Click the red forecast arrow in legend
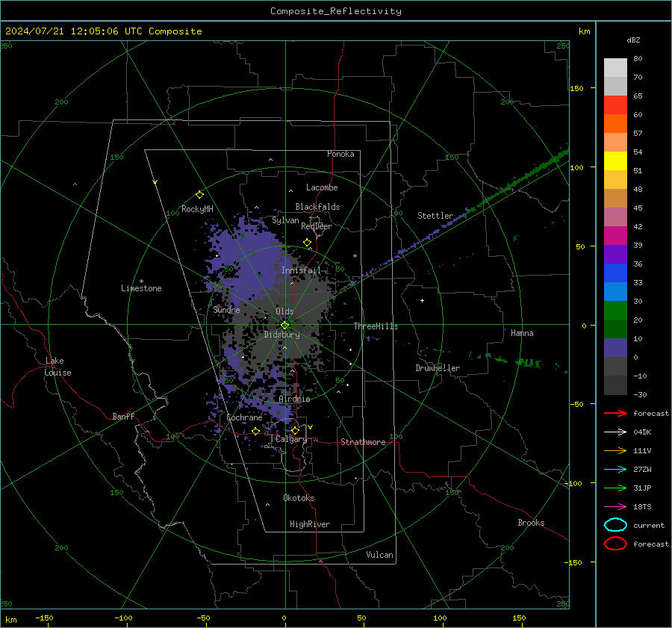The width and height of the screenshot is (672, 628). point(615,413)
